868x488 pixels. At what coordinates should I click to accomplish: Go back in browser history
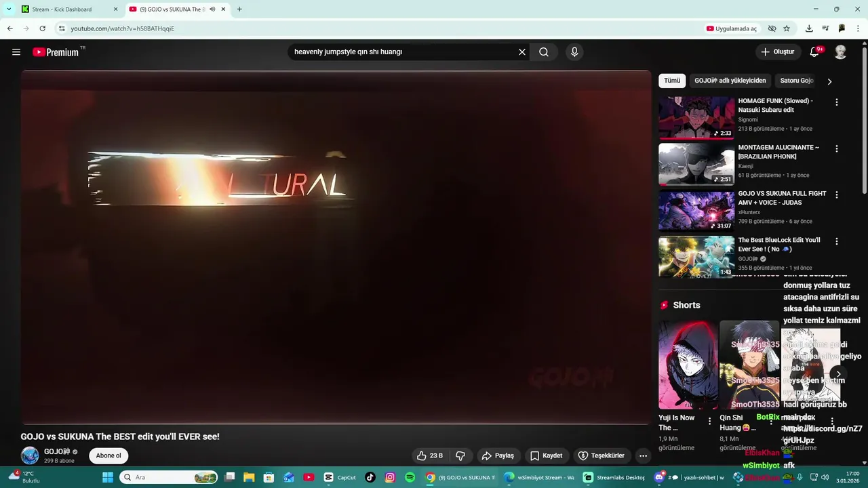[x=10, y=28]
